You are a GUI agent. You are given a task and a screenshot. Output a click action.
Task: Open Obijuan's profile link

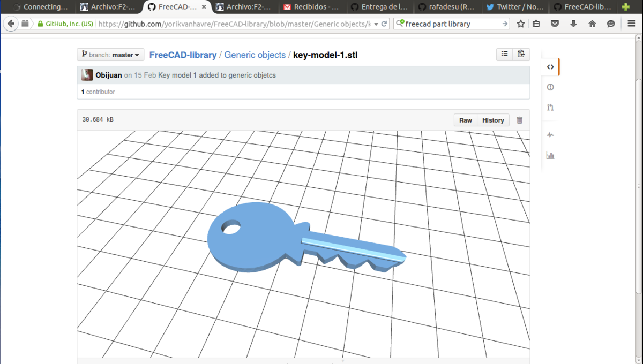click(109, 75)
